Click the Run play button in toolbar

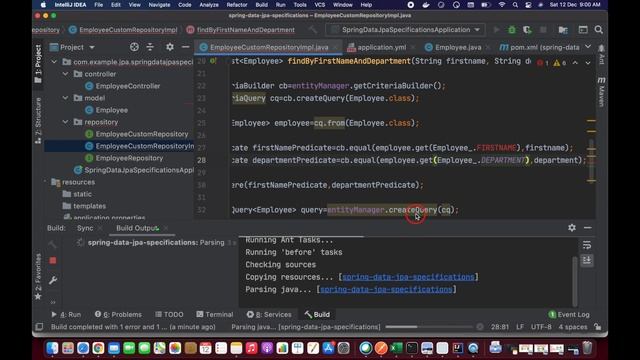pyautogui.click(x=496, y=30)
